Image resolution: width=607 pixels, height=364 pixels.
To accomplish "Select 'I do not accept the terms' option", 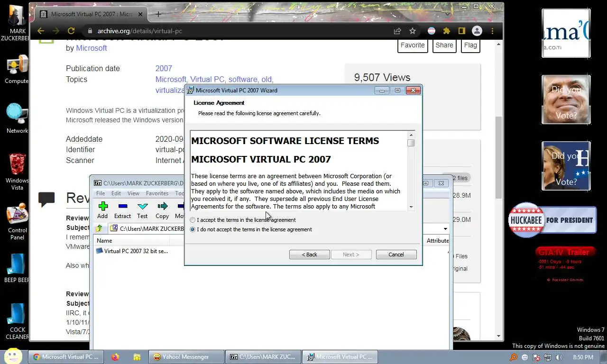I will click(193, 229).
